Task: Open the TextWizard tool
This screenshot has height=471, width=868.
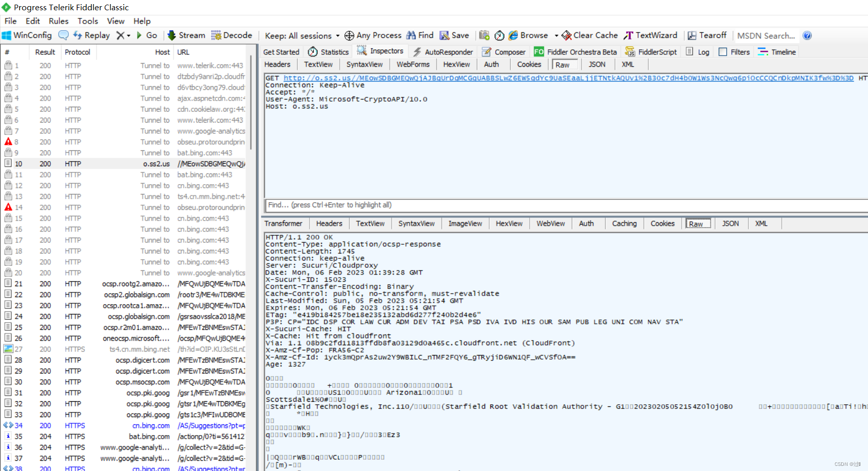Action: click(650, 35)
